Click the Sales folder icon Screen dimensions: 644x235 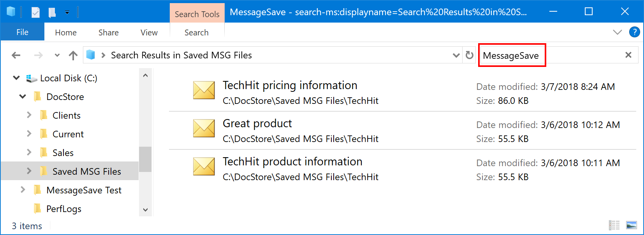coord(44,153)
